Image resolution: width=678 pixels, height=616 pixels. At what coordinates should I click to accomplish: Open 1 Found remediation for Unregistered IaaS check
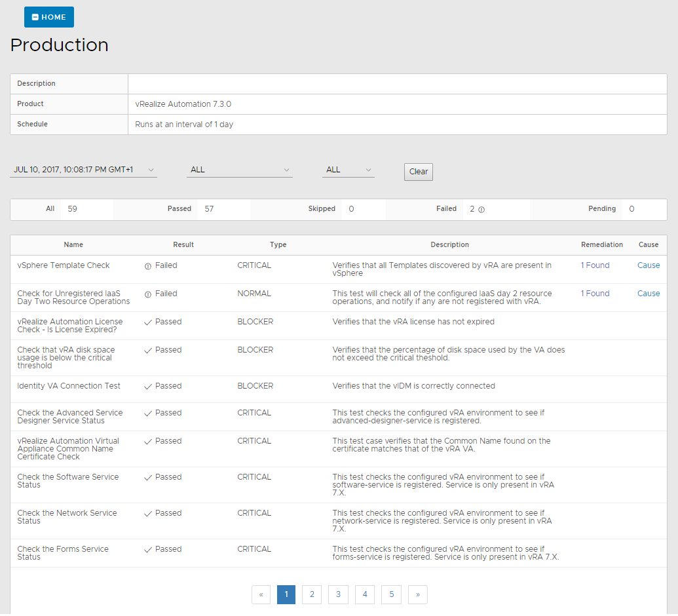coord(595,294)
